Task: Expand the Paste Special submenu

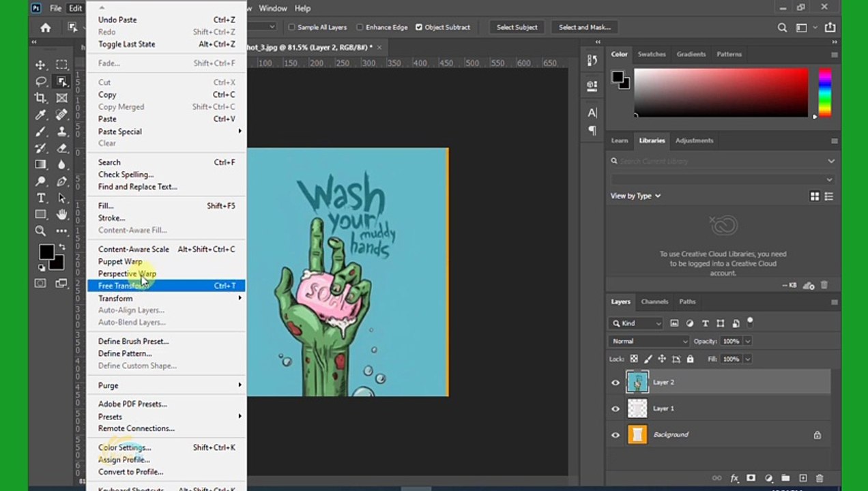Action: pos(165,132)
